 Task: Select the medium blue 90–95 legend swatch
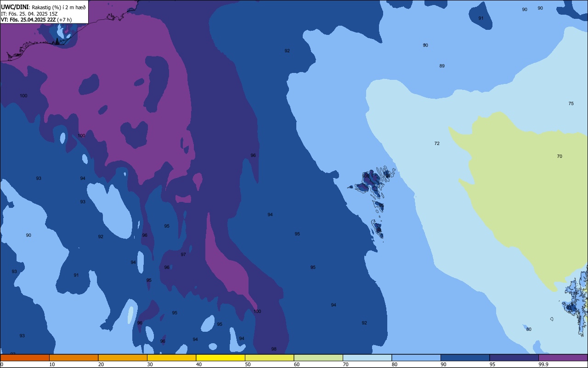[465, 357]
